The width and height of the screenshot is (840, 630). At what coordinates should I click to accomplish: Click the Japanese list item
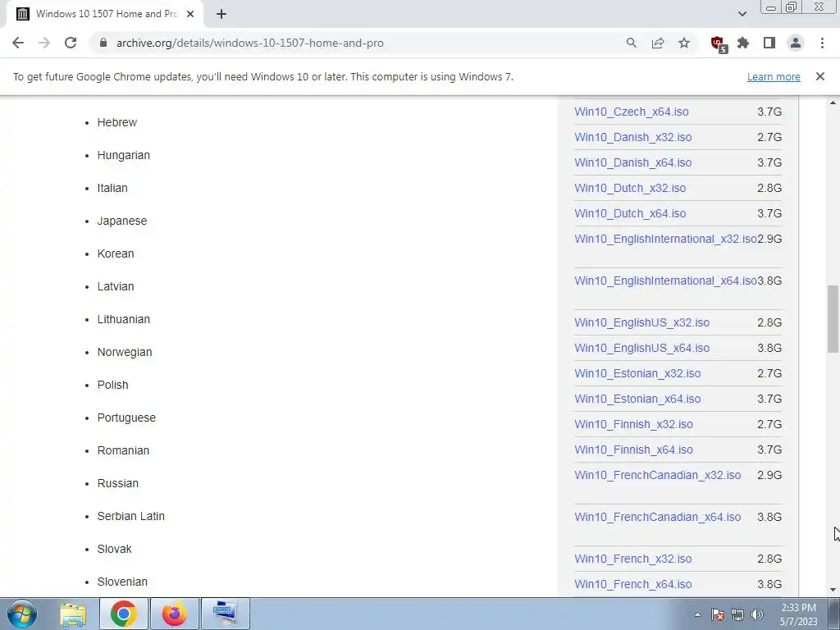click(x=121, y=221)
